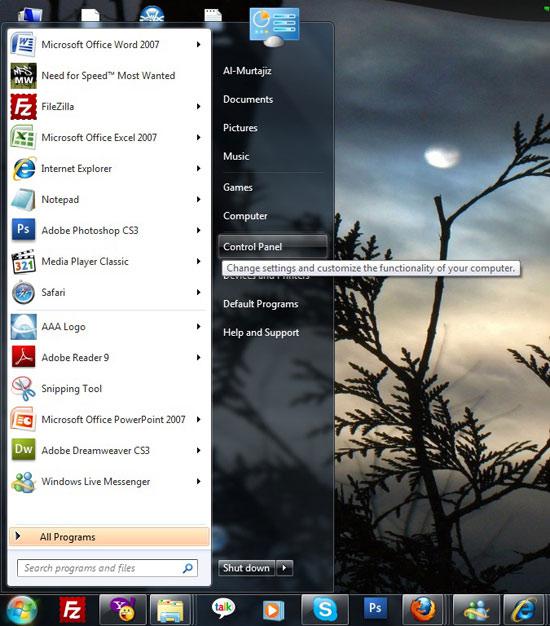Expand Notepad jump list arrow
Image resolution: width=550 pixels, height=626 pixels.
[x=198, y=199]
